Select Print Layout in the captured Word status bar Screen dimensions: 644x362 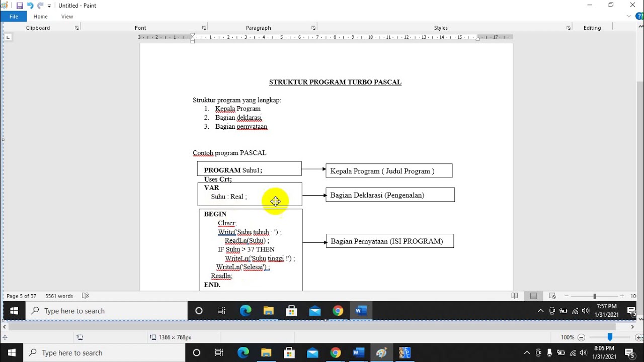tap(533, 296)
